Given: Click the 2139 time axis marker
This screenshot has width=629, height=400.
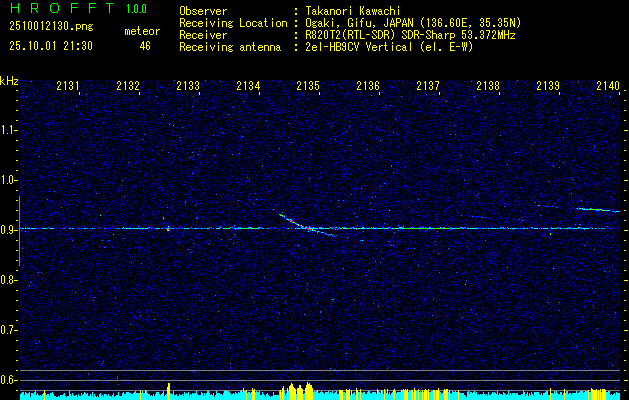Looking at the screenshot, I should pos(548,86).
